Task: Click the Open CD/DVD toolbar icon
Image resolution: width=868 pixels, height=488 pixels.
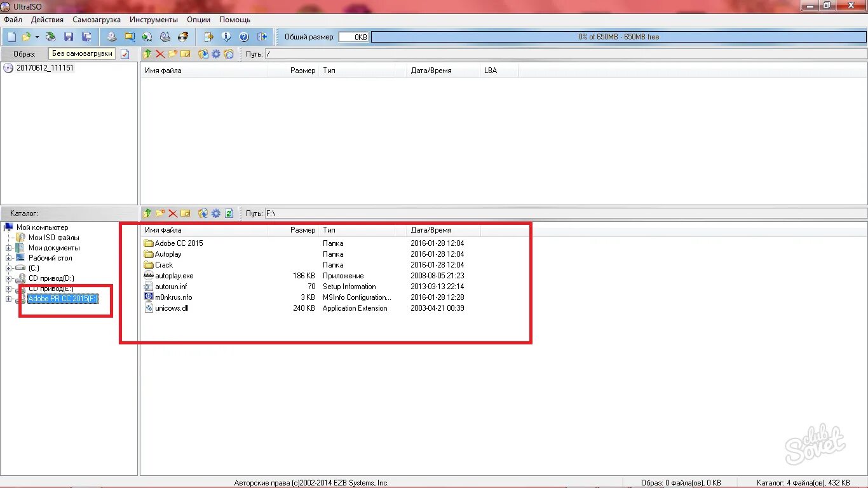Action: click(50, 37)
